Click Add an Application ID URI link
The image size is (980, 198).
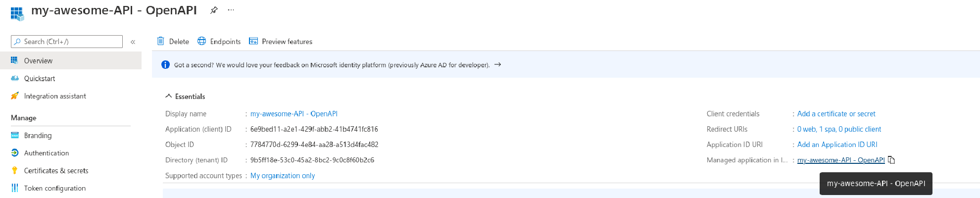pos(837,145)
